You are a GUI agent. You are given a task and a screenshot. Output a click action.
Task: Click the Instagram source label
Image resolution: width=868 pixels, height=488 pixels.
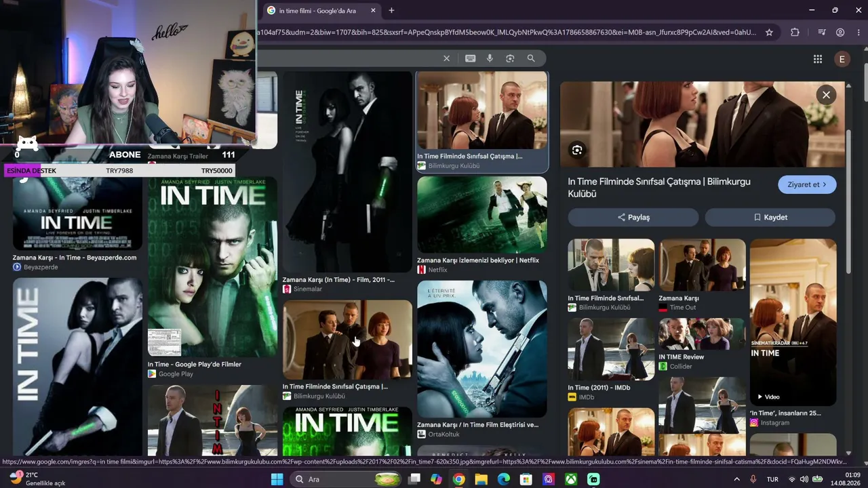[x=775, y=423]
